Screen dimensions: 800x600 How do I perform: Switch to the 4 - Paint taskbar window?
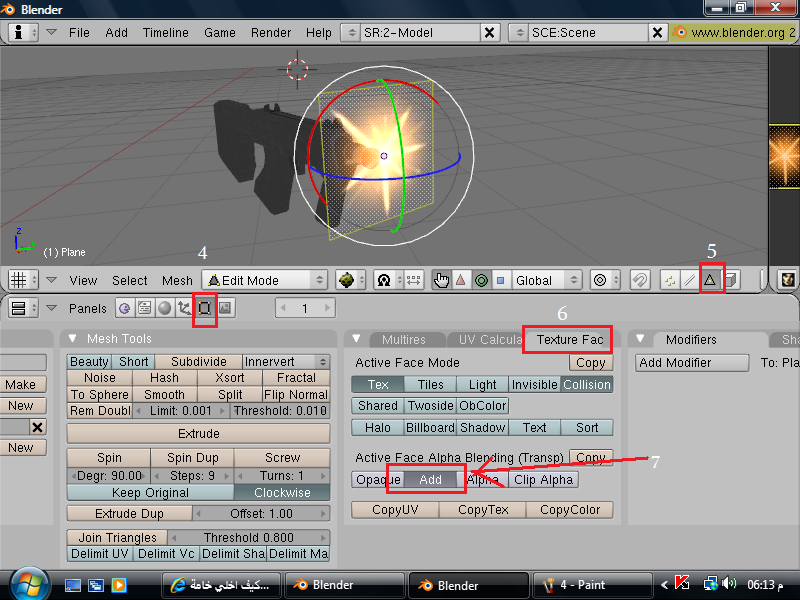(592, 585)
